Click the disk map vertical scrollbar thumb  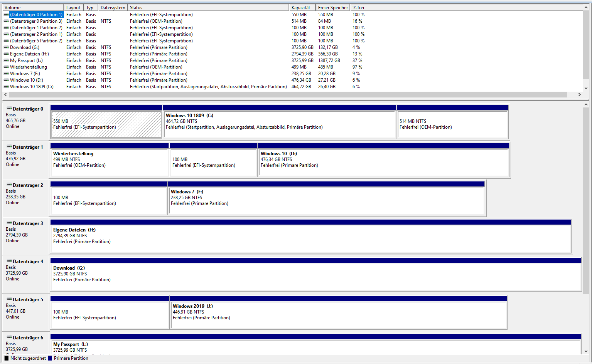coord(586,201)
